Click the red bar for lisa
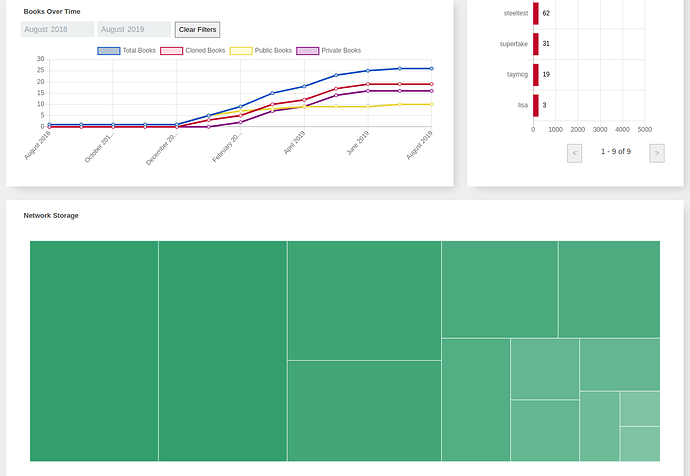 (x=535, y=105)
